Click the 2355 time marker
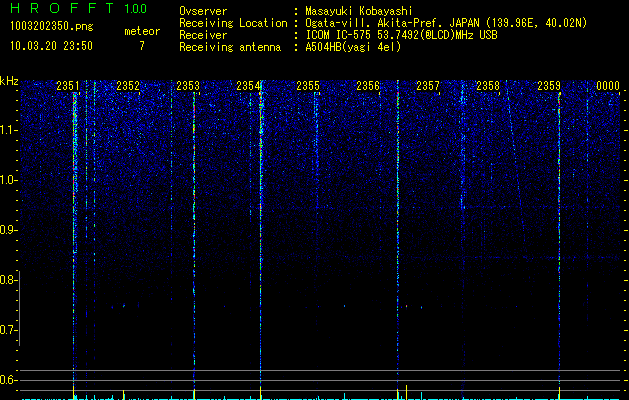Screen dimensions: 629x400 tap(308, 86)
